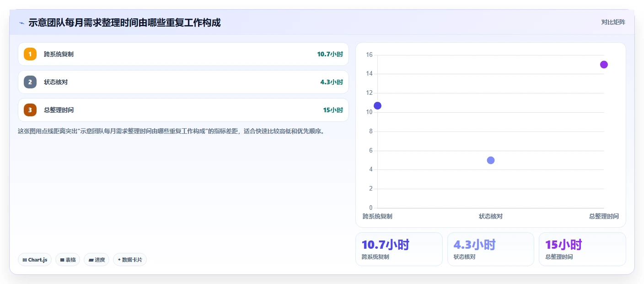Click the y-axis tick label 0
The height and width of the screenshot is (284, 644).
point(371,208)
